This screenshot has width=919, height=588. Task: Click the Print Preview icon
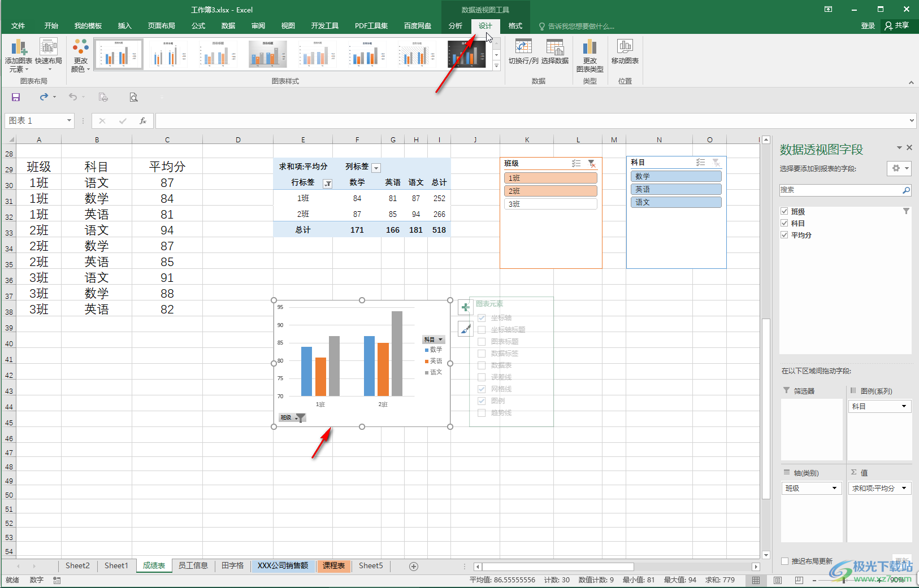(x=133, y=97)
